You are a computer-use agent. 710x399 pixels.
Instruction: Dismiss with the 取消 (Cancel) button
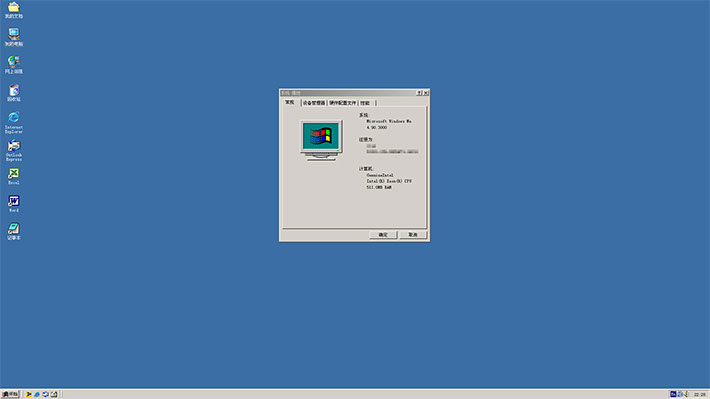[413, 235]
